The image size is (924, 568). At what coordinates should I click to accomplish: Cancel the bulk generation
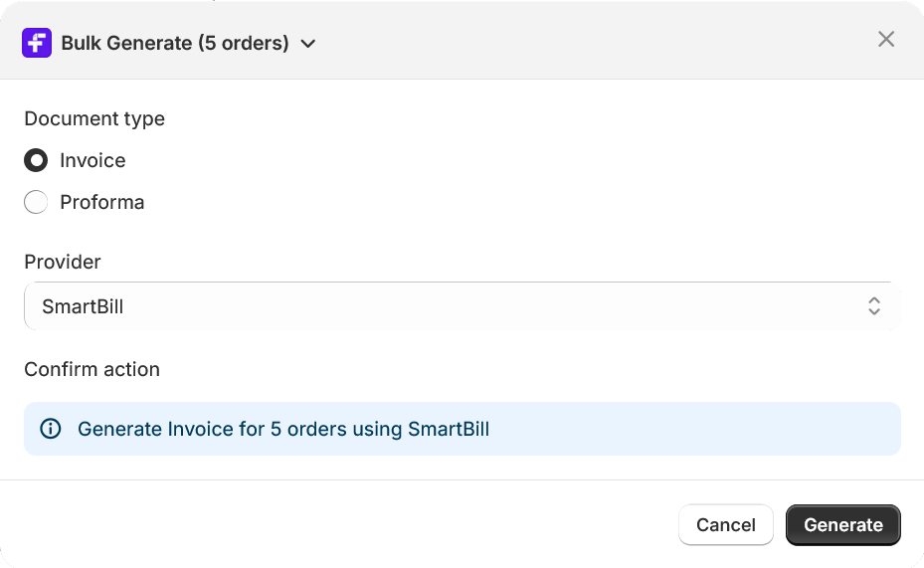point(726,525)
